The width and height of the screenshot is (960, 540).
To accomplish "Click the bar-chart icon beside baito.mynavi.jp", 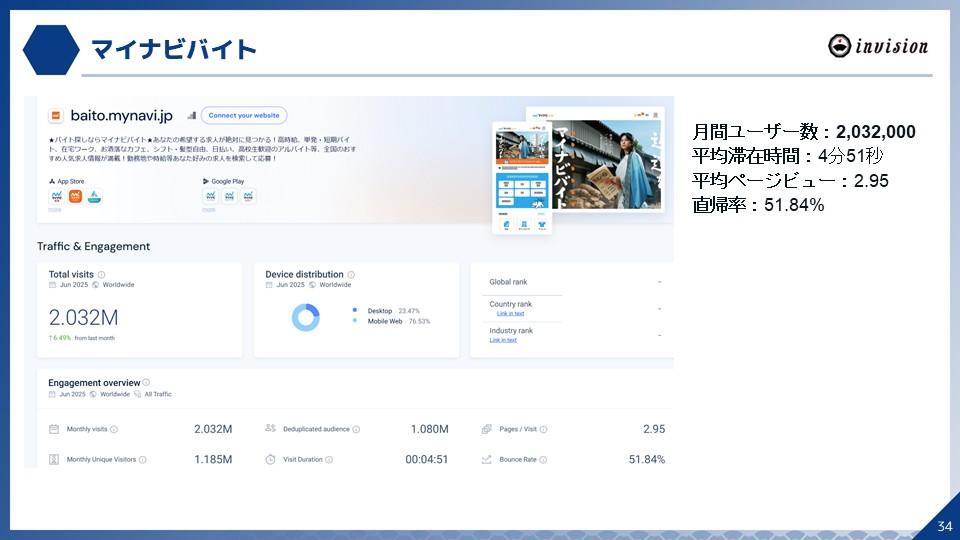I will pos(192,115).
